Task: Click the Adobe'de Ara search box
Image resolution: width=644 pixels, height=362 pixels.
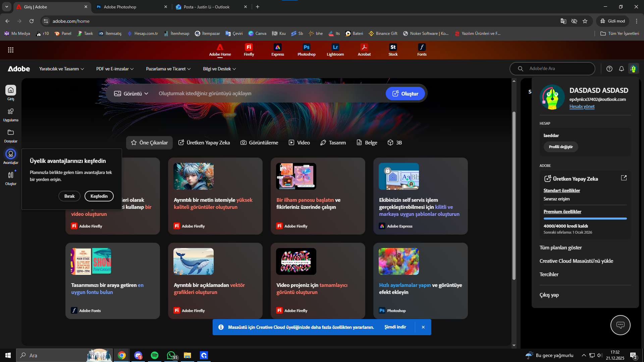Action: tap(552, 69)
